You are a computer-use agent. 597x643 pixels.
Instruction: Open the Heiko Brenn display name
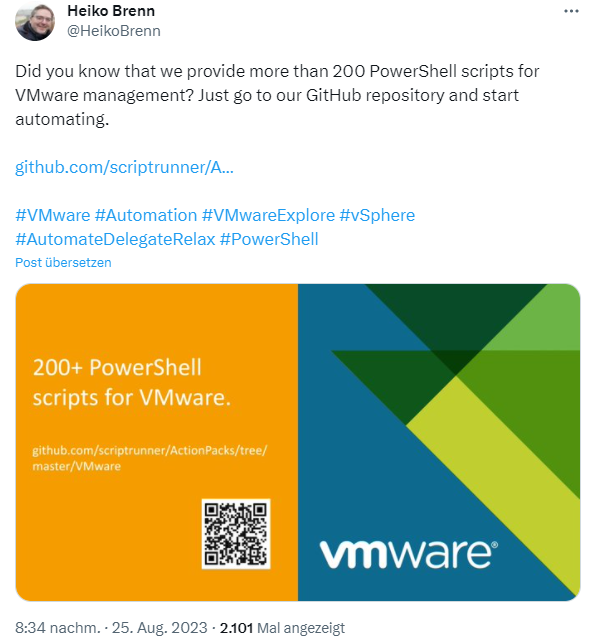coord(111,11)
